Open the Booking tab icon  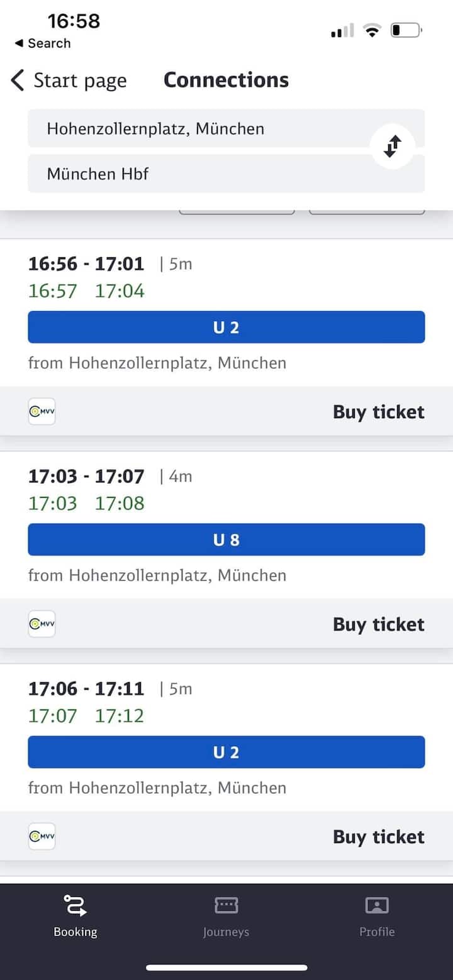75,906
